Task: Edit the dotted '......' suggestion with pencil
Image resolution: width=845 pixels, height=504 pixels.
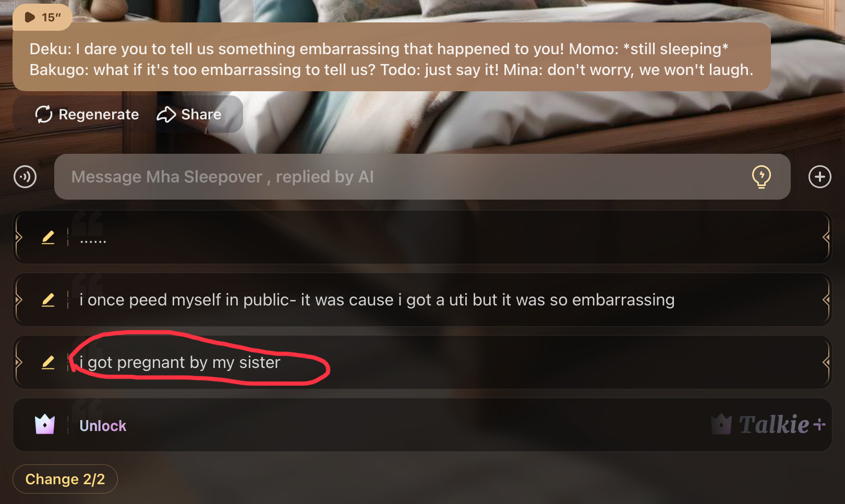Action: pyautogui.click(x=48, y=237)
